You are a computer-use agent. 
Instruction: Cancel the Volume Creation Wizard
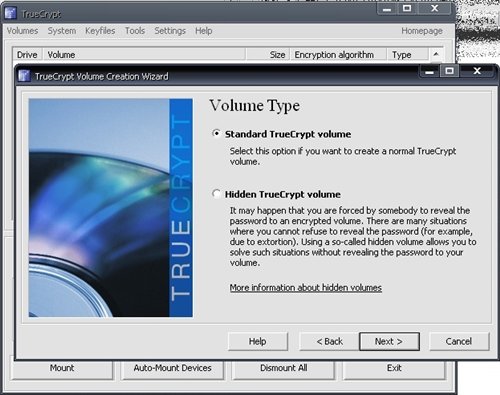(x=459, y=341)
